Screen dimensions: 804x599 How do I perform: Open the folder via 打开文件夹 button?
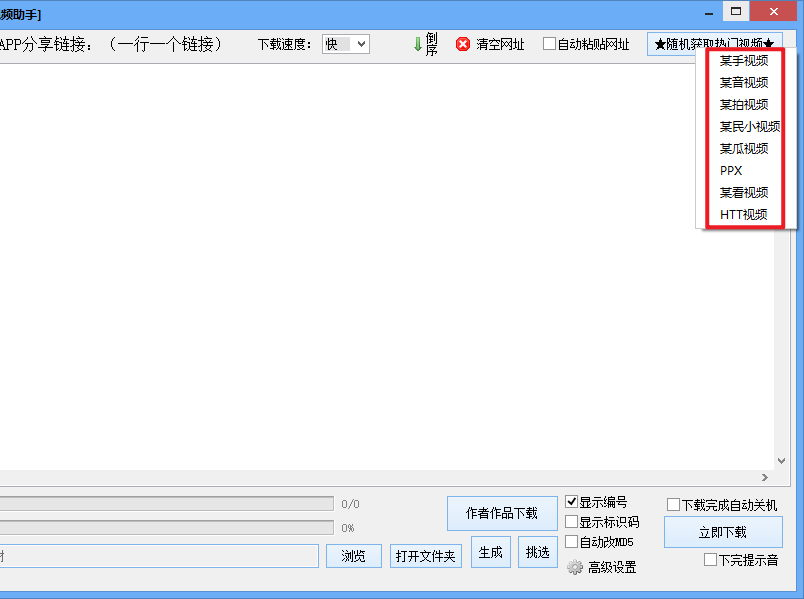click(426, 556)
